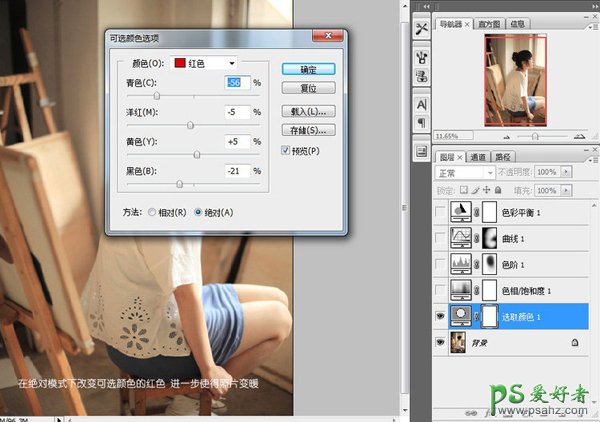
Task: Click the 确定 button in the dialog
Action: pyautogui.click(x=307, y=69)
